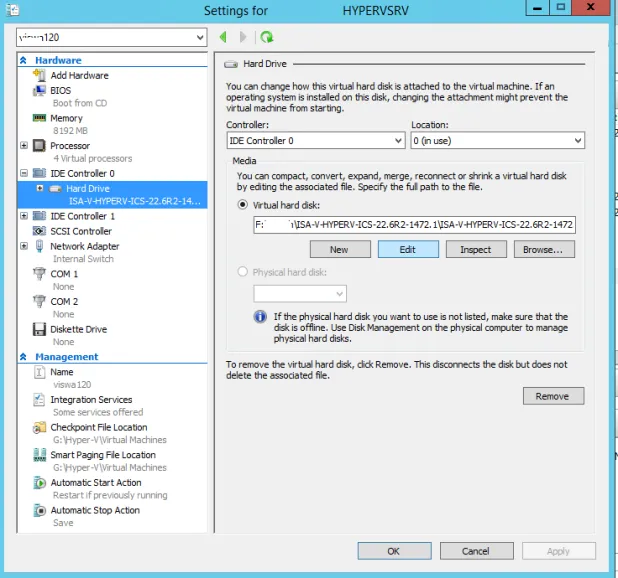Click the Cancel button

point(477,551)
